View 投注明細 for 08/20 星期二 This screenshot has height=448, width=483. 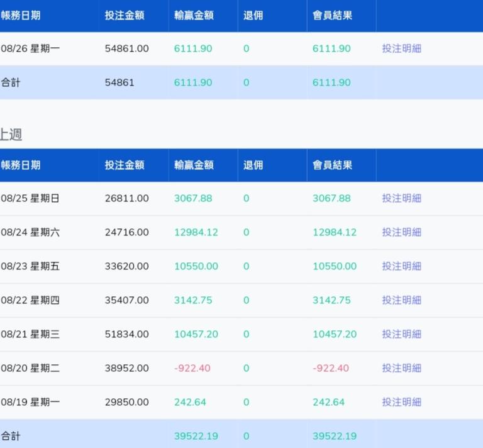[x=401, y=368]
